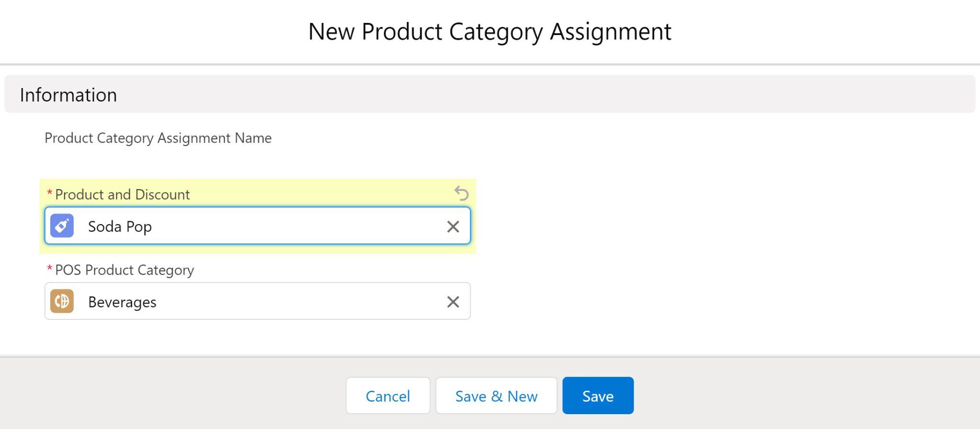Screen dimensions: 980x429
Task: Click the red asterisk beside Product and Discount
Action: point(49,194)
